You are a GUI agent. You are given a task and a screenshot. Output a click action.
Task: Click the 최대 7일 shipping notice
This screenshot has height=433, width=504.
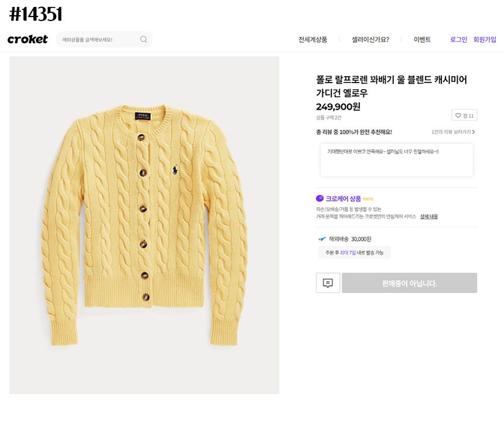click(x=354, y=253)
